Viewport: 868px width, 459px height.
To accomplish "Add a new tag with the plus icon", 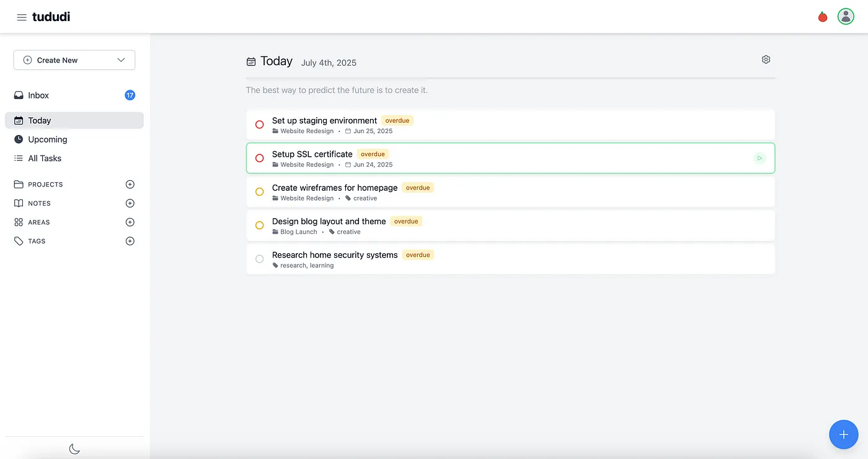I will (x=130, y=241).
